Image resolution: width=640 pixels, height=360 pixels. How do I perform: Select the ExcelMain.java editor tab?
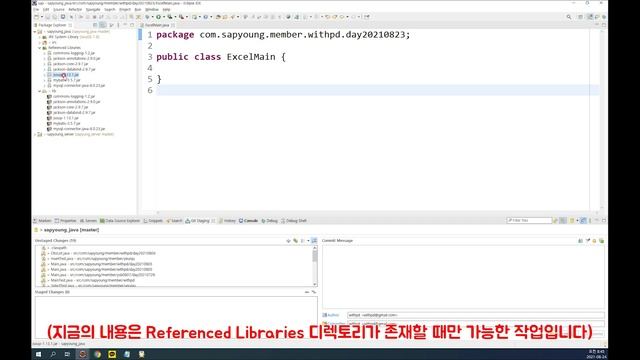[157, 25]
